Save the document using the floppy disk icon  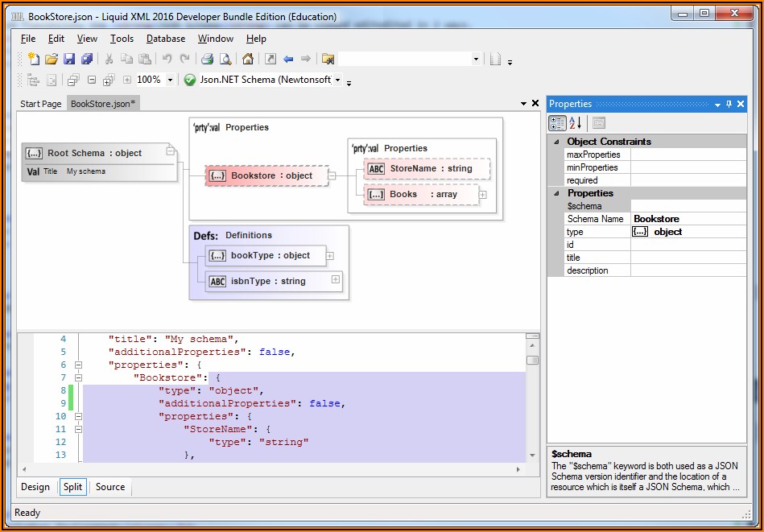pos(68,59)
